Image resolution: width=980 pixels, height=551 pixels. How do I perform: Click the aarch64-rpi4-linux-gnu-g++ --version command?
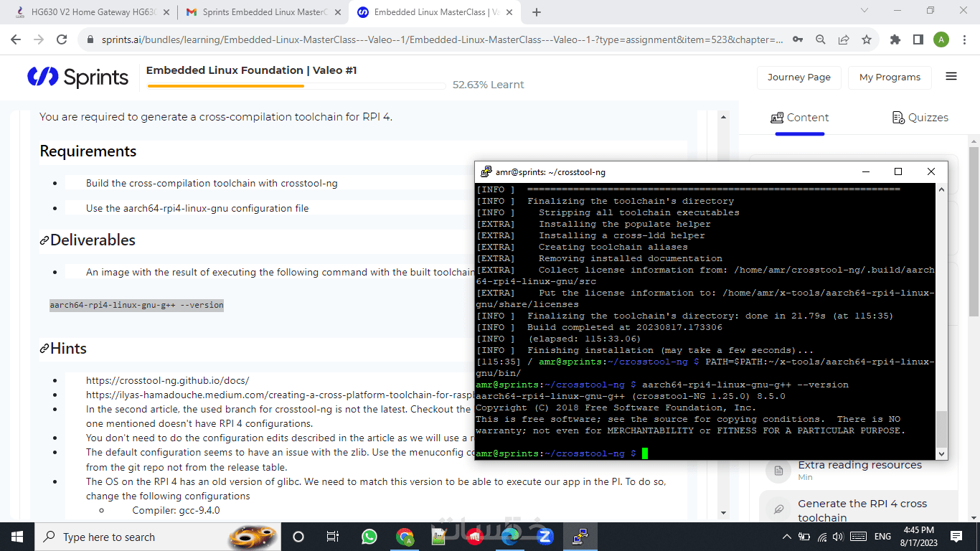coord(136,305)
